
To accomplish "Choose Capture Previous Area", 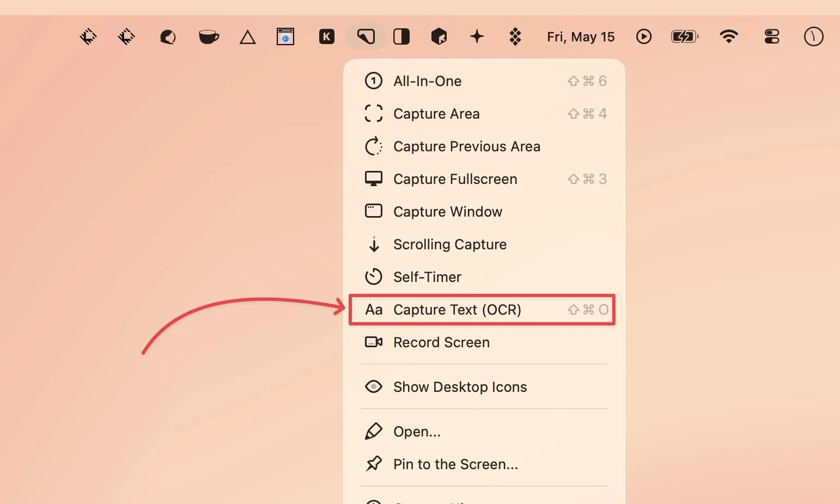I will [484, 146].
